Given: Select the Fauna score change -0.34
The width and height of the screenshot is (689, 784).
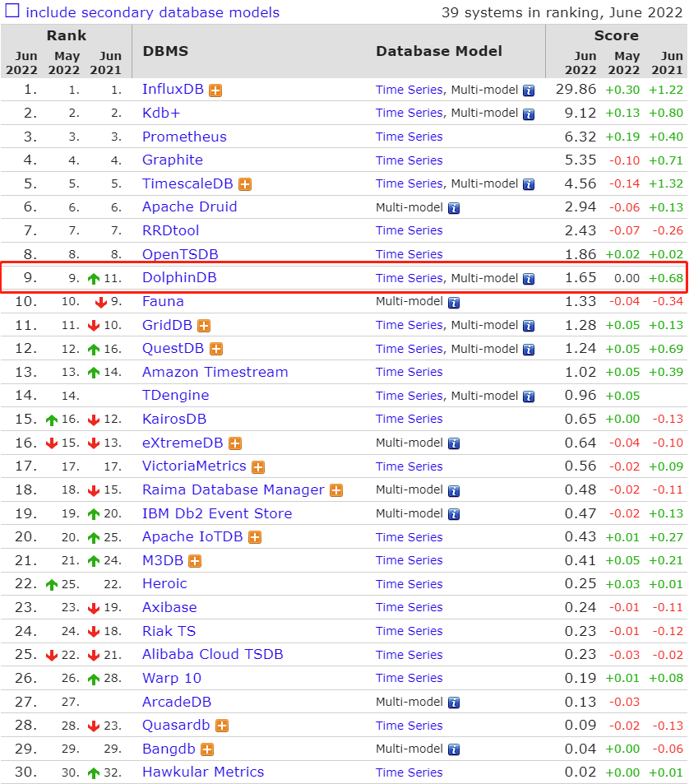Looking at the screenshot, I should click(x=668, y=301).
